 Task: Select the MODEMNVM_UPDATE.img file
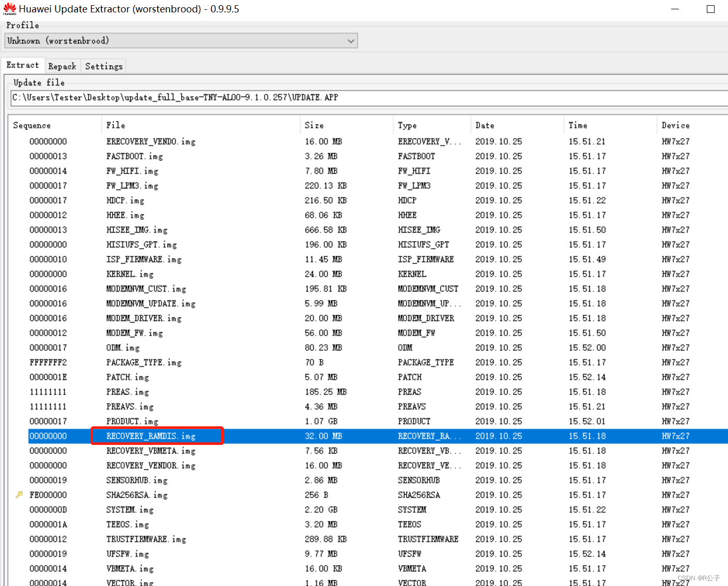pyautogui.click(x=150, y=303)
